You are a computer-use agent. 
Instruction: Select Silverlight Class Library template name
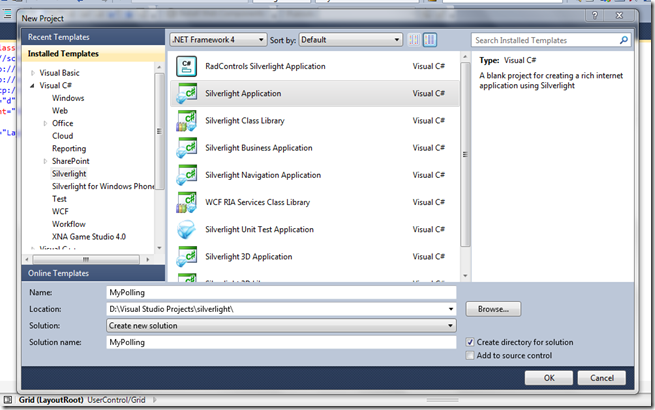(245, 121)
